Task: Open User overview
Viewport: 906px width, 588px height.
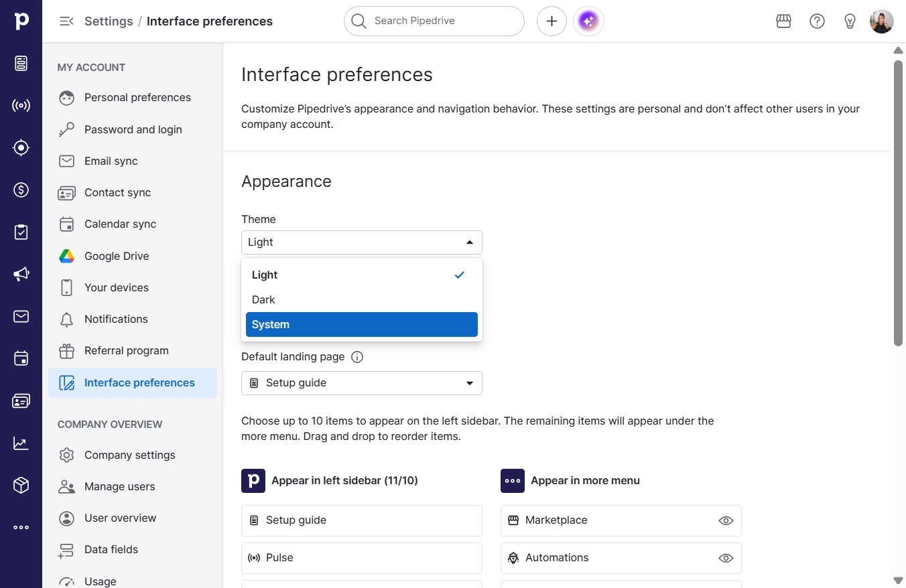Action: click(x=133, y=518)
